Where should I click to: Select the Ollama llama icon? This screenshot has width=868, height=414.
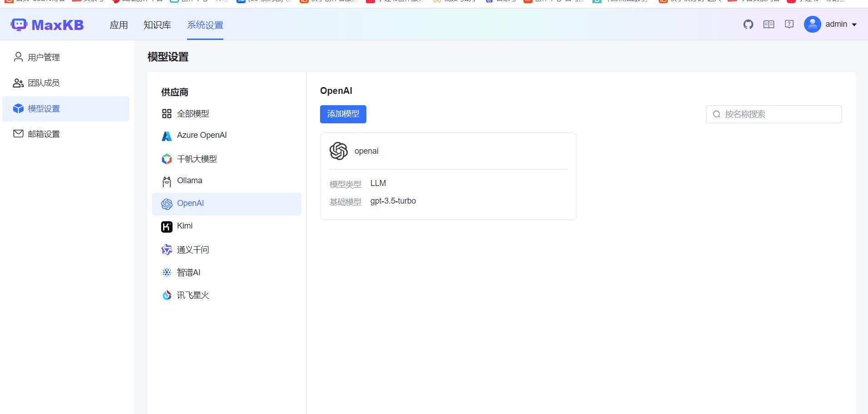click(x=167, y=181)
